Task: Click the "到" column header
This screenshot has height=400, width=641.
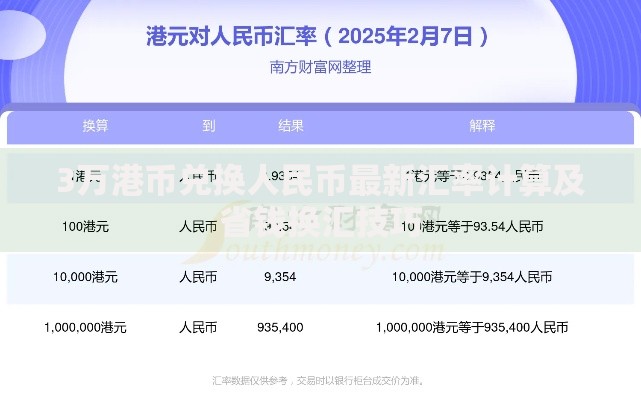Action: [x=208, y=126]
